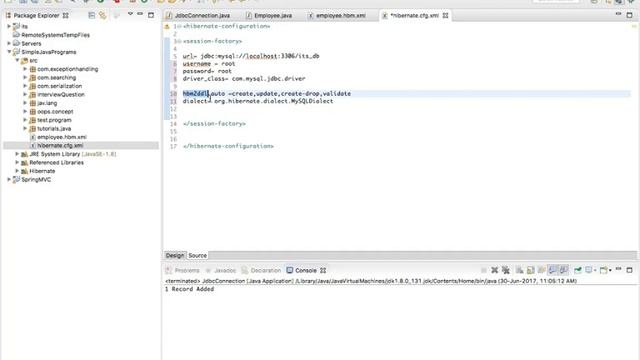Switch to employee.hbm.xml editor tab
Screen dimensions: 640x360
coord(337,16)
